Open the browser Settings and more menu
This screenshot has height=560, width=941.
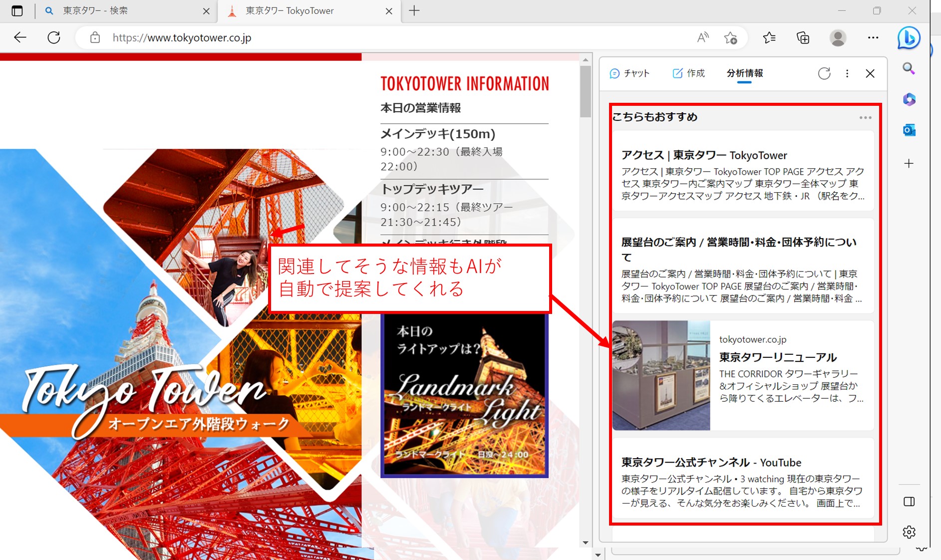873,37
